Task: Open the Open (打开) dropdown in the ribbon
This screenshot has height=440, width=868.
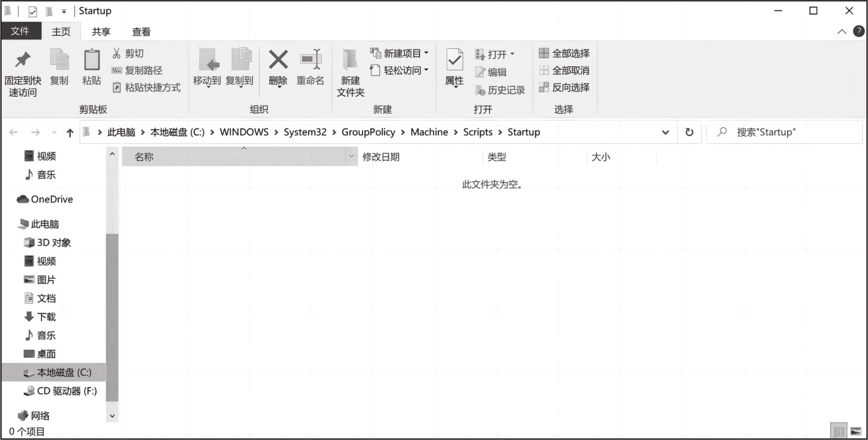Action: point(494,54)
